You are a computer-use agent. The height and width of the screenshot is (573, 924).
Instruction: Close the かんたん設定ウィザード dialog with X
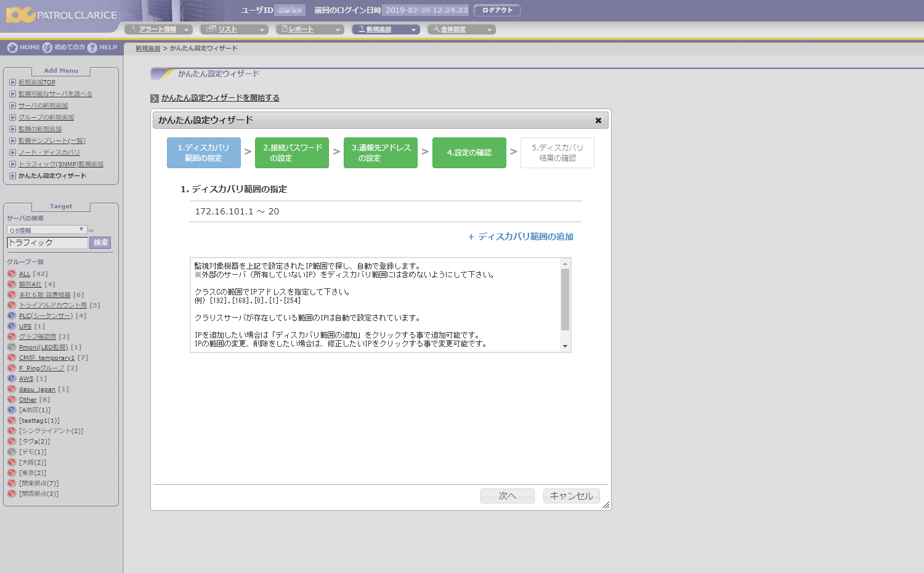(x=598, y=120)
